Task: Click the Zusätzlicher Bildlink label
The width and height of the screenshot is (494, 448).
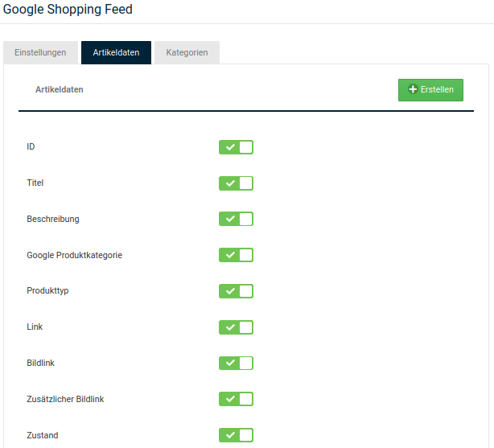Action: [x=65, y=399]
